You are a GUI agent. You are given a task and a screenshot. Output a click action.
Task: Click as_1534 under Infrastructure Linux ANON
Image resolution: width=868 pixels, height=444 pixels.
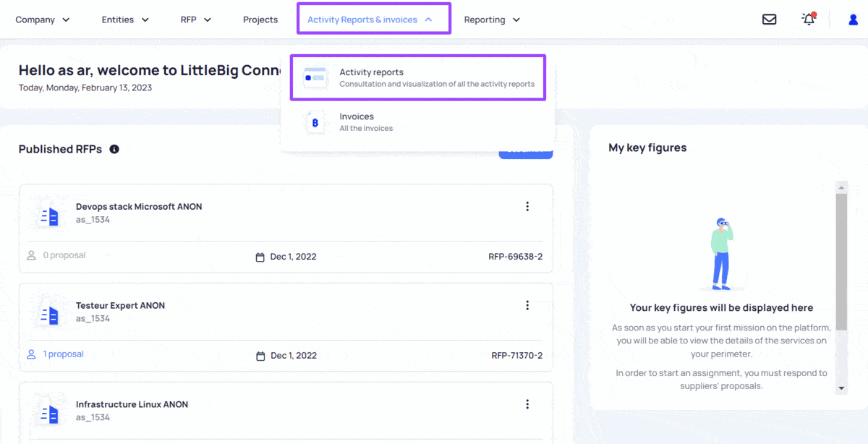93,418
